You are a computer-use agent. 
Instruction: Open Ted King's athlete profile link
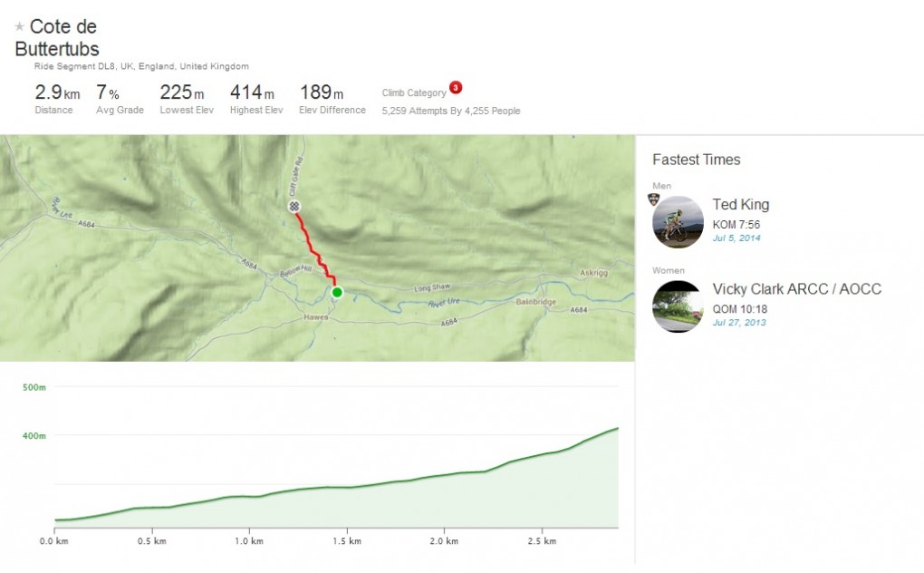(740, 205)
